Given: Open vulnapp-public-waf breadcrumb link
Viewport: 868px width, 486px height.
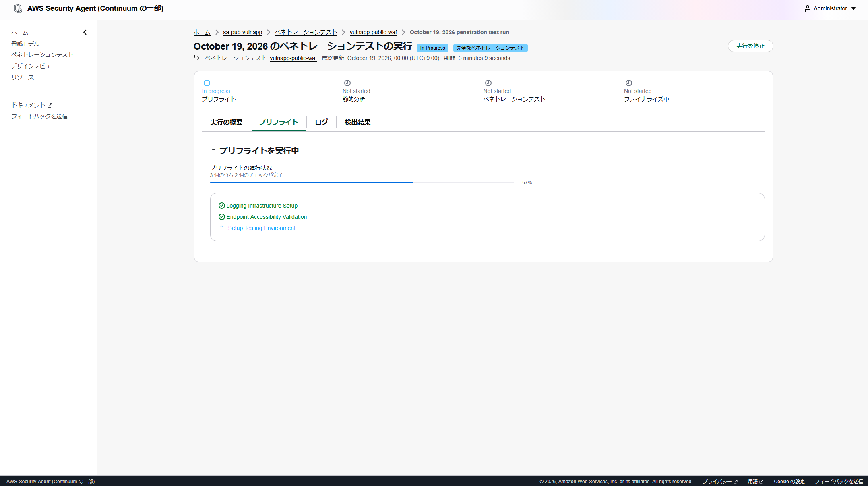Looking at the screenshot, I should coord(373,32).
